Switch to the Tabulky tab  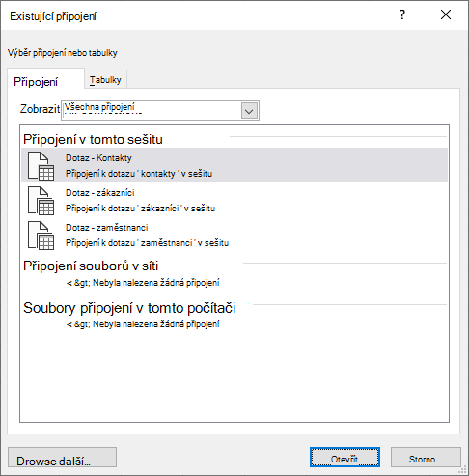click(105, 80)
